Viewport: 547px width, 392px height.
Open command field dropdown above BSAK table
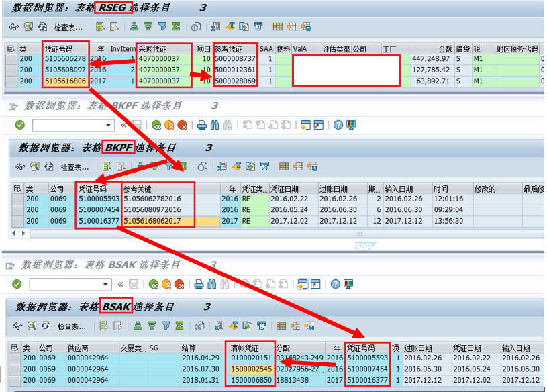[105, 284]
